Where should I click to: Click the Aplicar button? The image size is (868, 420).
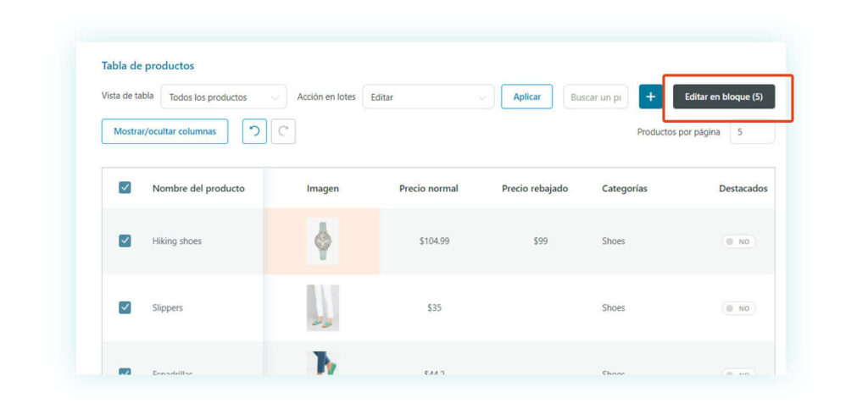[527, 97]
